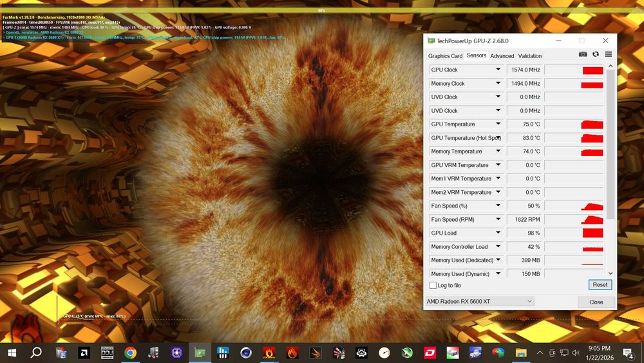Open the taskbar search magnifier
This screenshot has height=363, width=644.
coord(36,353)
